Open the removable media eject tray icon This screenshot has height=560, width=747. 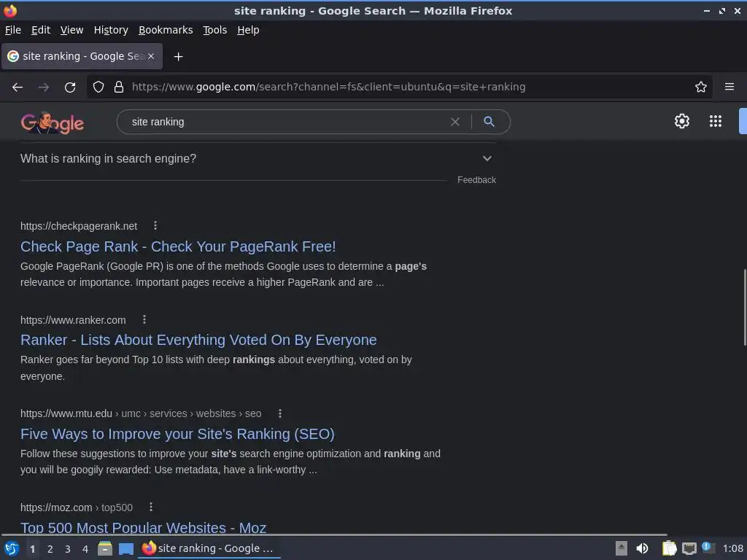pyautogui.click(x=622, y=548)
